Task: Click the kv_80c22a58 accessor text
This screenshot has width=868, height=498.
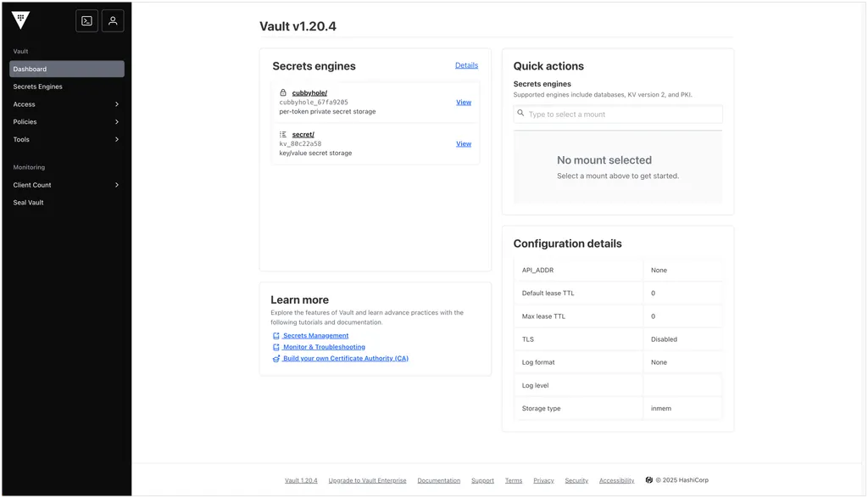Action: click(x=300, y=144)
